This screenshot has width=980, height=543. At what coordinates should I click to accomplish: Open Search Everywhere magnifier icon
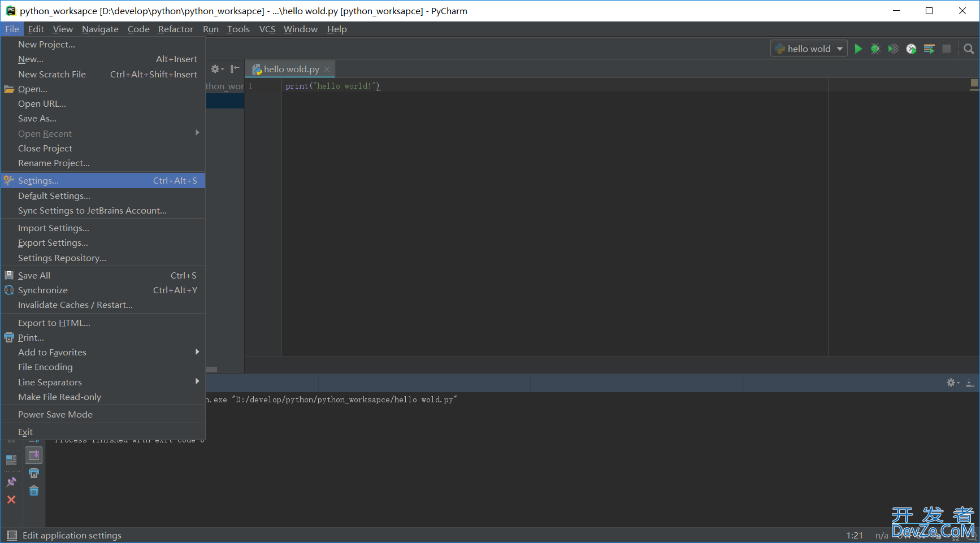coord(969,49)
